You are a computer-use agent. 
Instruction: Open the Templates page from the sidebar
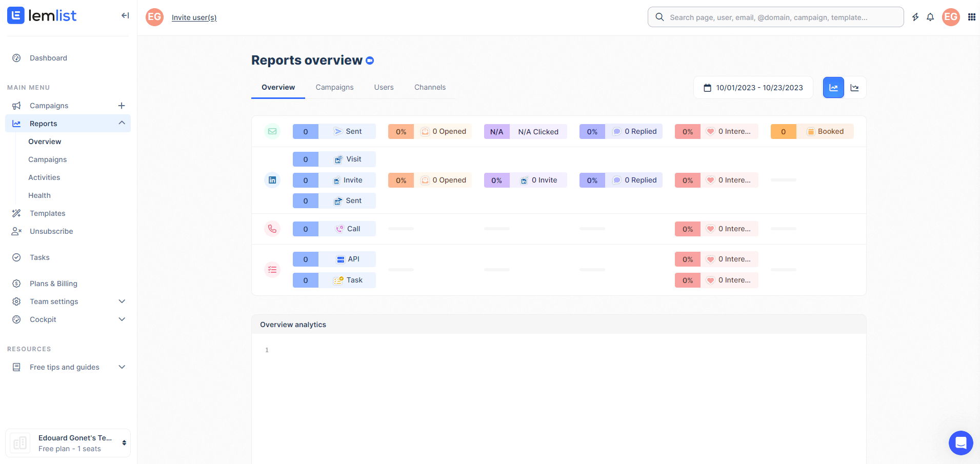click(x=48, y=213)
